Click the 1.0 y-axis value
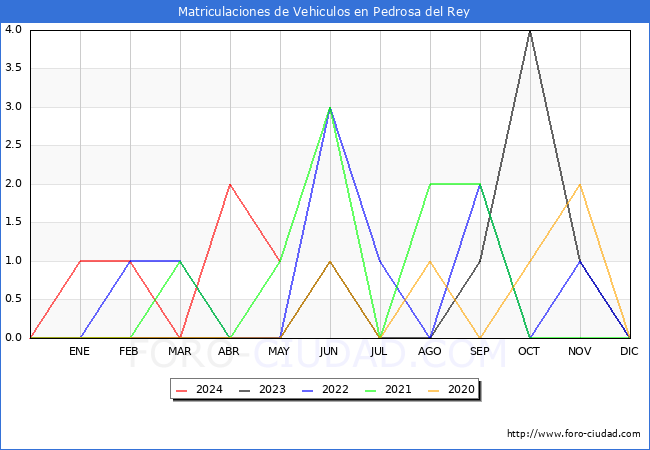 point(13,261)
